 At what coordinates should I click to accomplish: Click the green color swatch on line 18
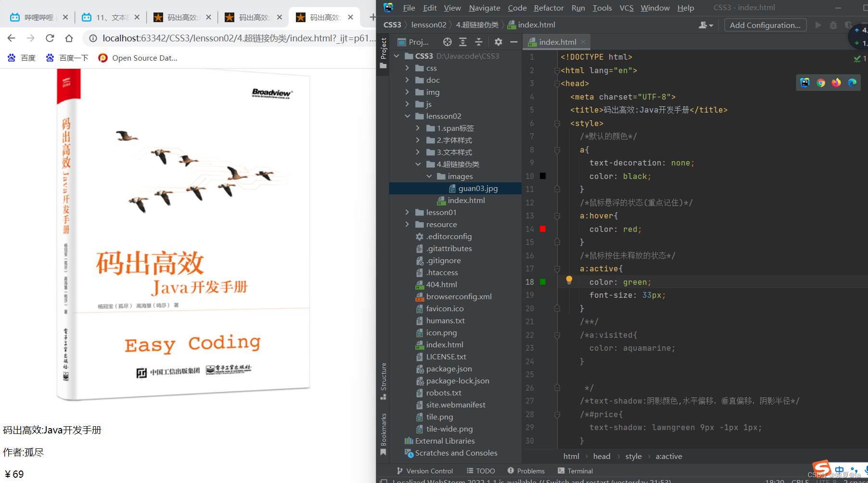543,282
